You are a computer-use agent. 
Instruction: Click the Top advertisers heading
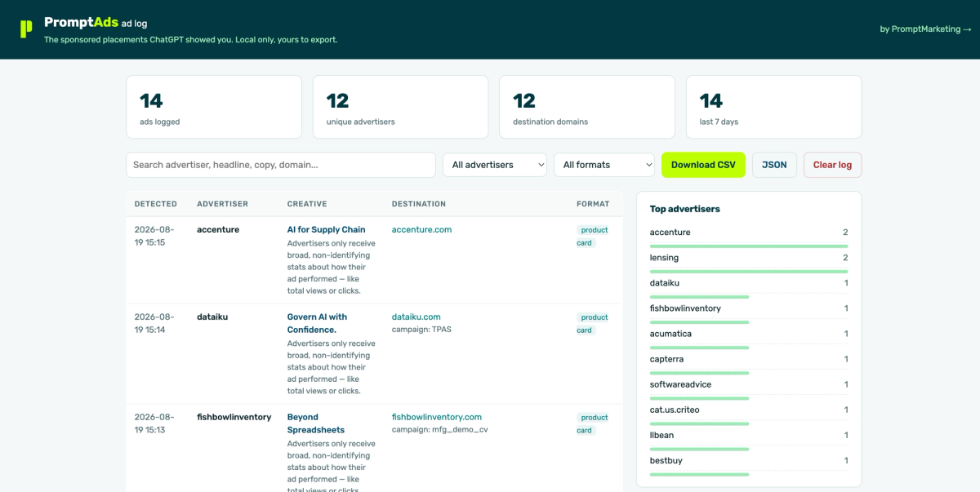685,209
